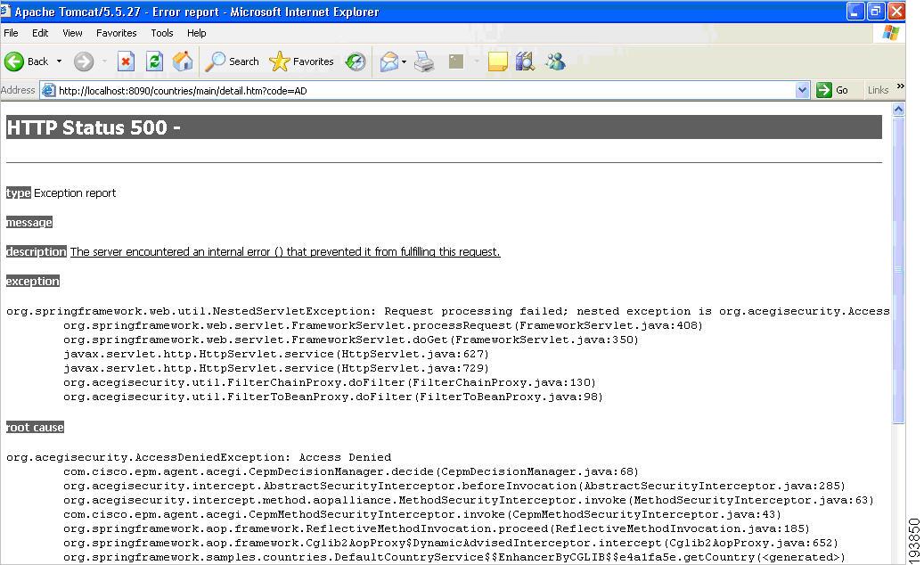This screenshot has width=924, height=565.
Task: Open the Research books icon
Action: [x=525, y=61]
